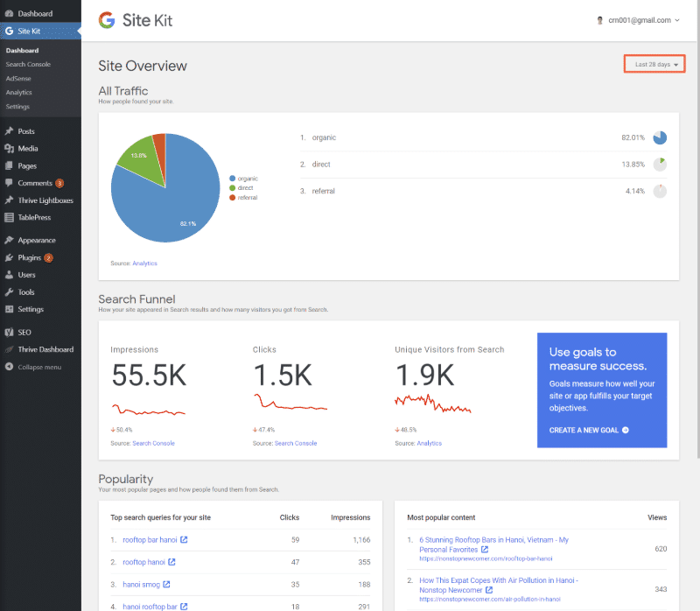The height and width of the screenshot is (611, 700).
Task: Click the Comments bubble icon showing 3
Action: pyautogui.click(x=9, y=183)
